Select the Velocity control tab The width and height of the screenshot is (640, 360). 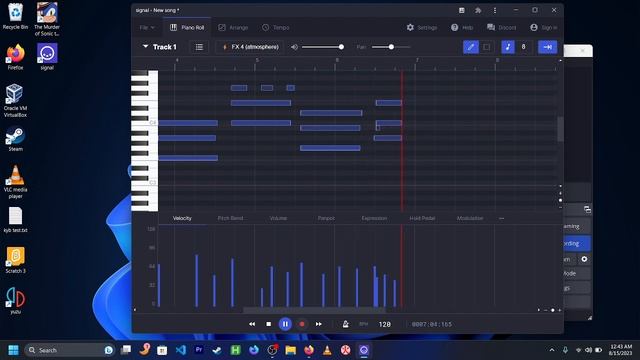click(x=182, y=218)
